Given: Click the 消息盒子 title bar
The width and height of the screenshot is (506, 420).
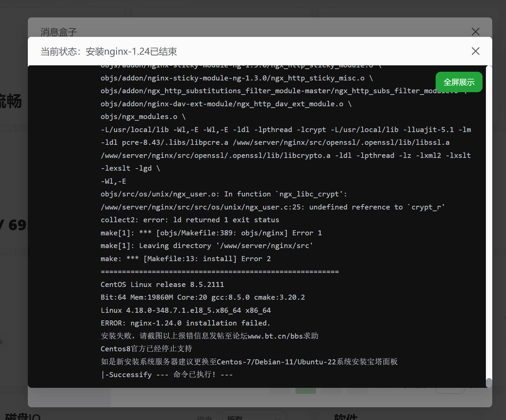Looking at the screenshot, I should [58, 32].
